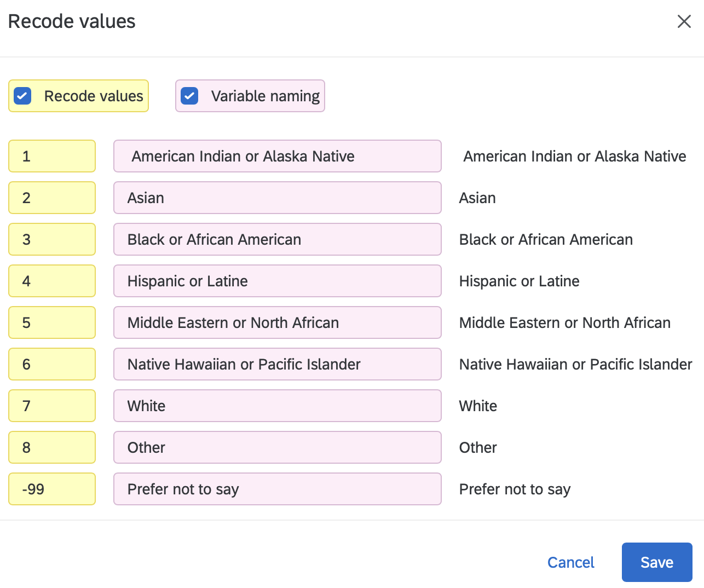Screen dimensions: 704x588
Task: Edit recode value 8 field
Action: 52,447
